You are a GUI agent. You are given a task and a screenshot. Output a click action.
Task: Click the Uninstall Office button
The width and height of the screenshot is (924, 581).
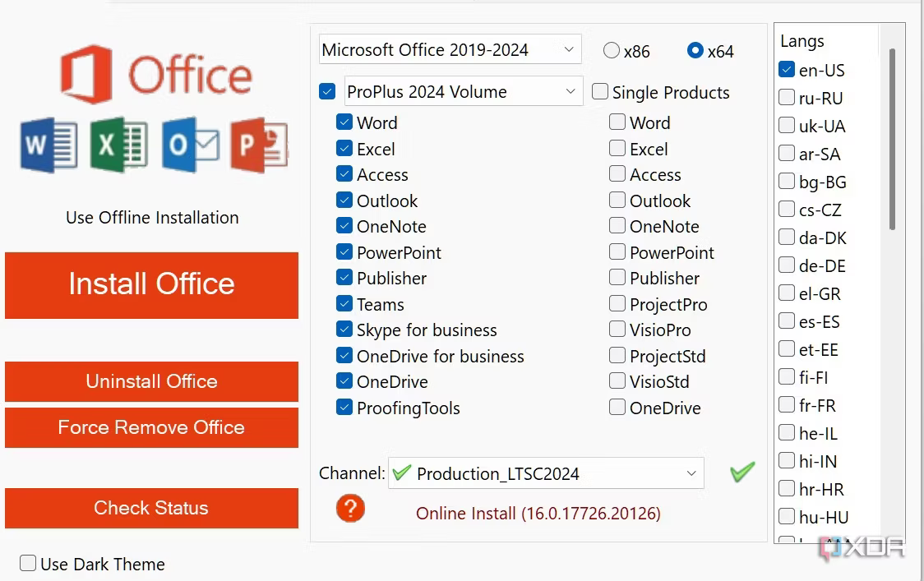click(x=151, y=381)
